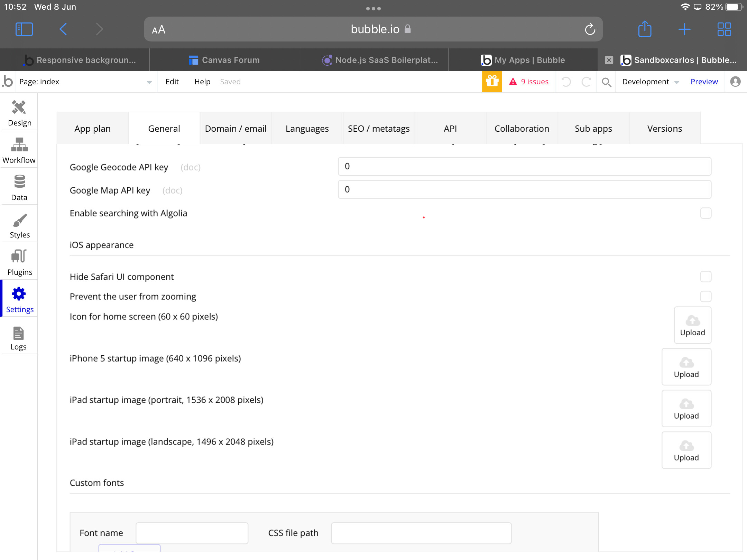747x560 pixels.
Task: Click the Preview link
Action: click(704, 82)
